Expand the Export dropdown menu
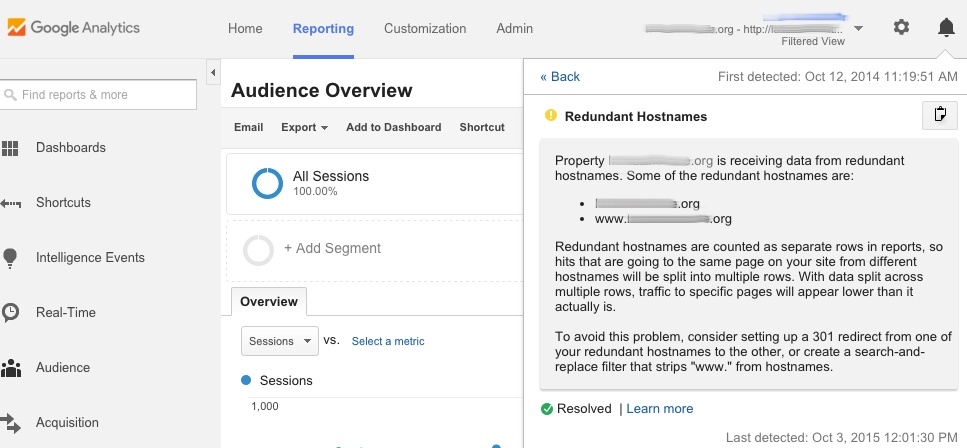Screen dimensions: 967x448 pos(304,127)
